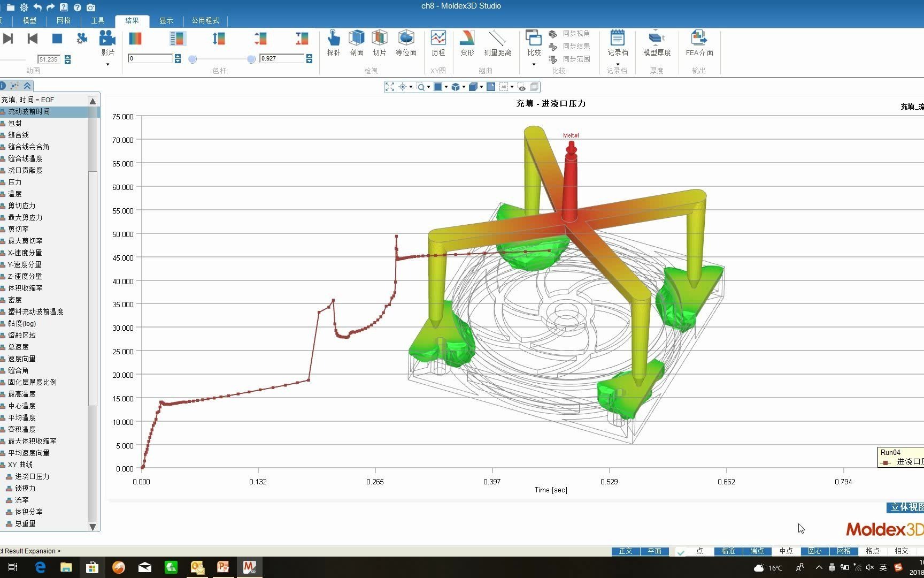Activate the 剖面 clipping plane tool

tap(357, 43)
